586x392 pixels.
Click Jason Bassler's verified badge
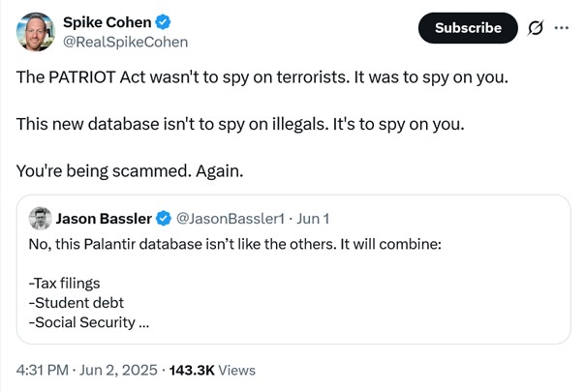(164, 219)
